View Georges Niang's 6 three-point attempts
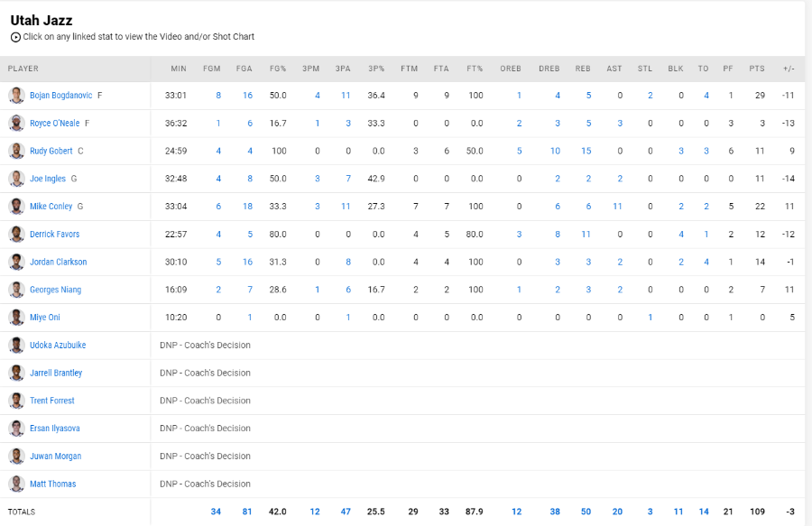This screenshot has width=812, height=526. 348,290
